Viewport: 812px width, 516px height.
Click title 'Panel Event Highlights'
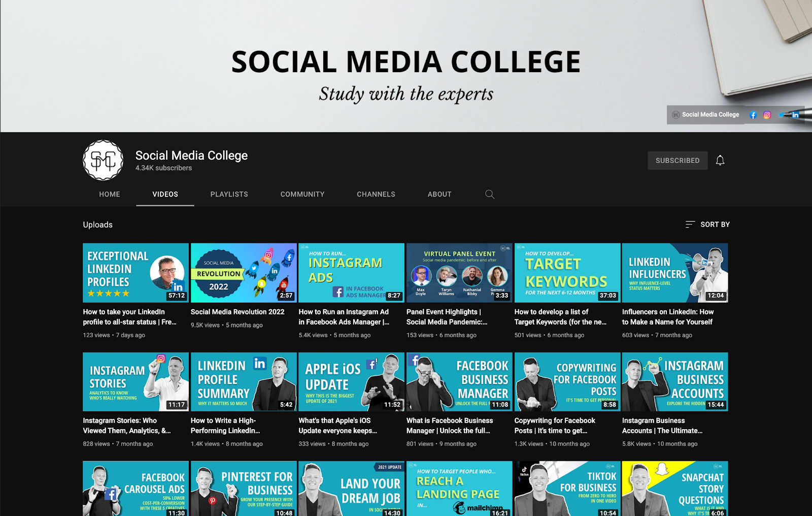click(447, 317)
